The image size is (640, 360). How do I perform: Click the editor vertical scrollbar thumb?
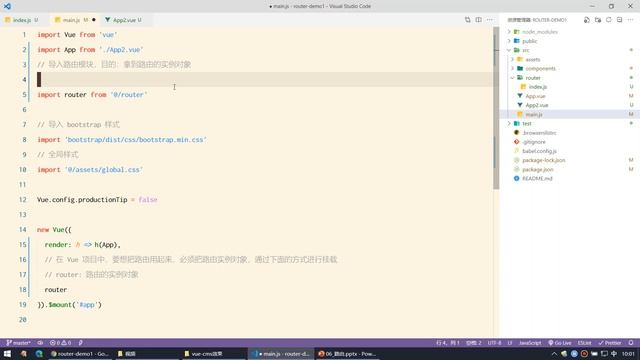[x=496, y=108]
